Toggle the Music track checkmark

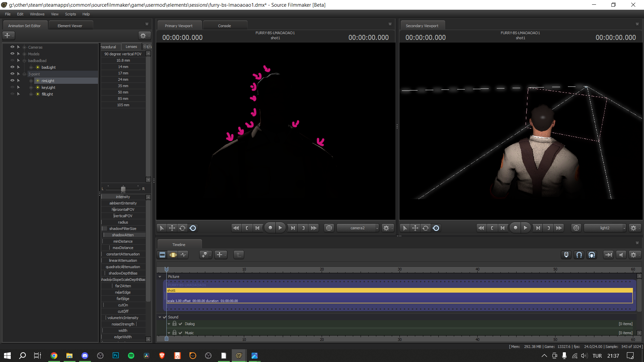[180, 333]
